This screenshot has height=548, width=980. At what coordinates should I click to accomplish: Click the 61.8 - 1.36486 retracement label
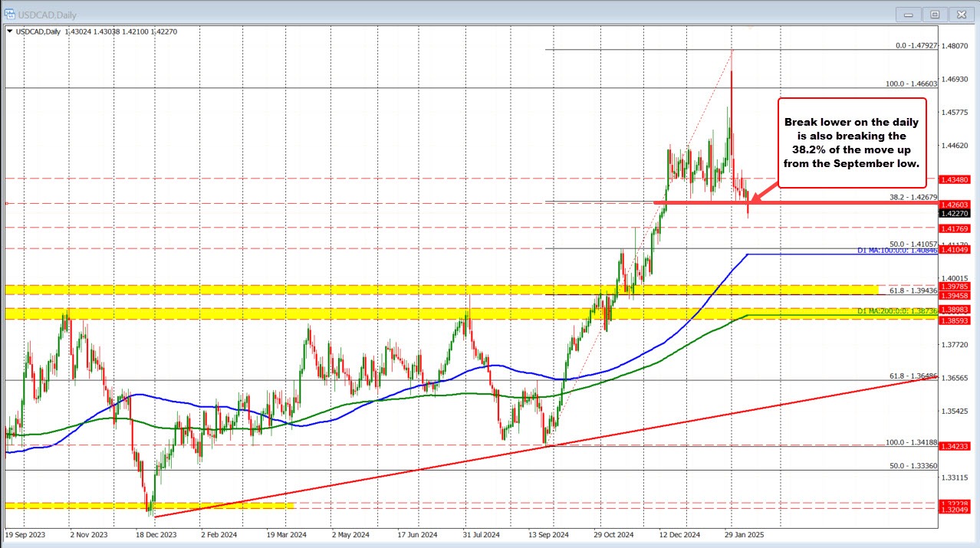click(x=914, y=376)
